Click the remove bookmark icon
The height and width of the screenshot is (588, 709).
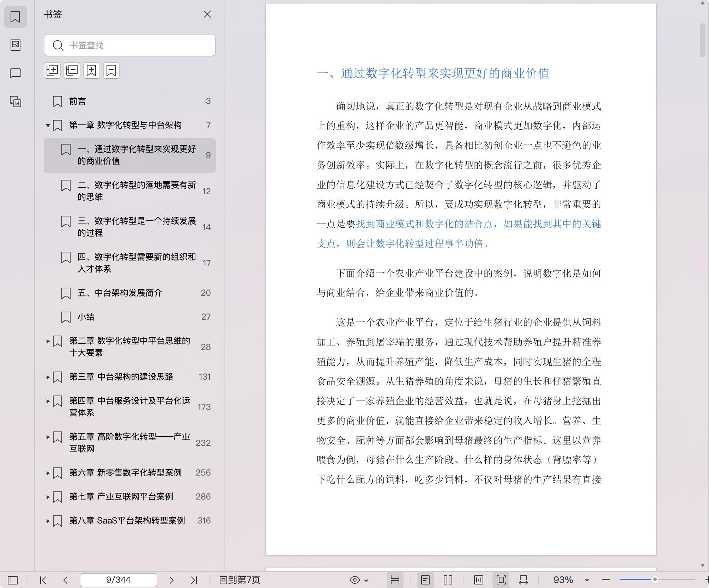point(111,71)
